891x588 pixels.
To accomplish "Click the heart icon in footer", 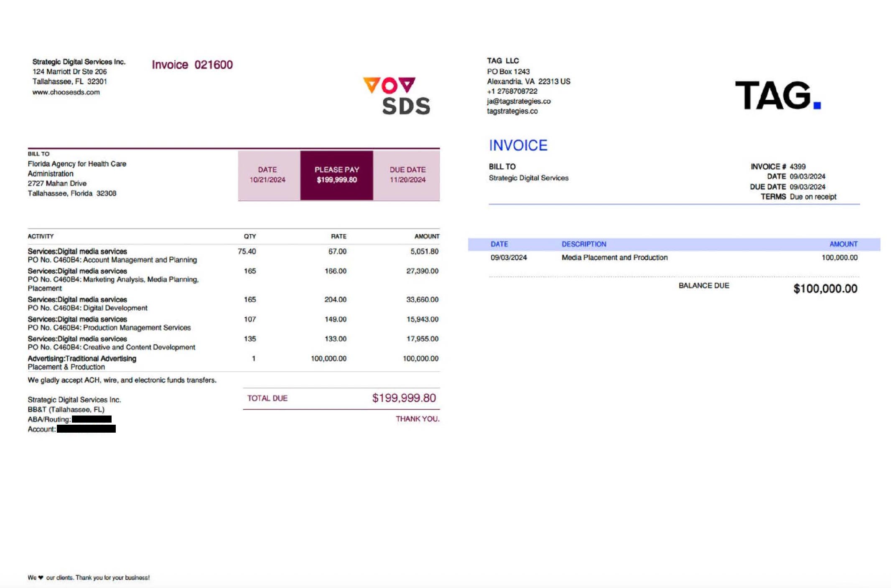I will pos(41,578).
